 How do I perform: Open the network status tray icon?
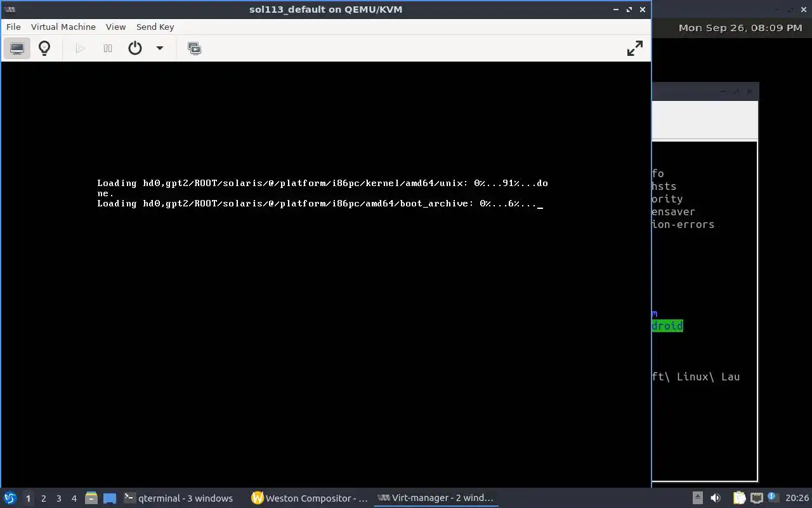(x=756, y=498)
